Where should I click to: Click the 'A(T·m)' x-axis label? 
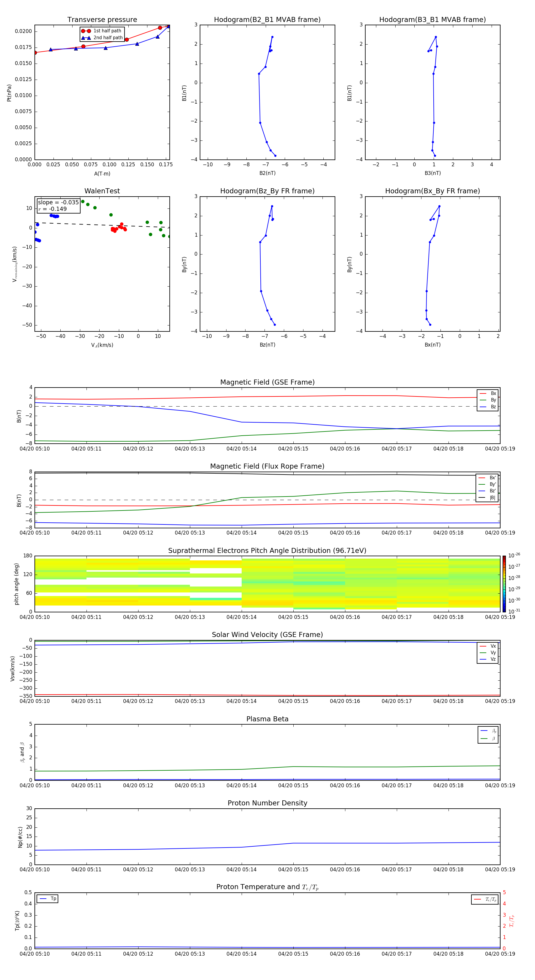pos(102,174)
